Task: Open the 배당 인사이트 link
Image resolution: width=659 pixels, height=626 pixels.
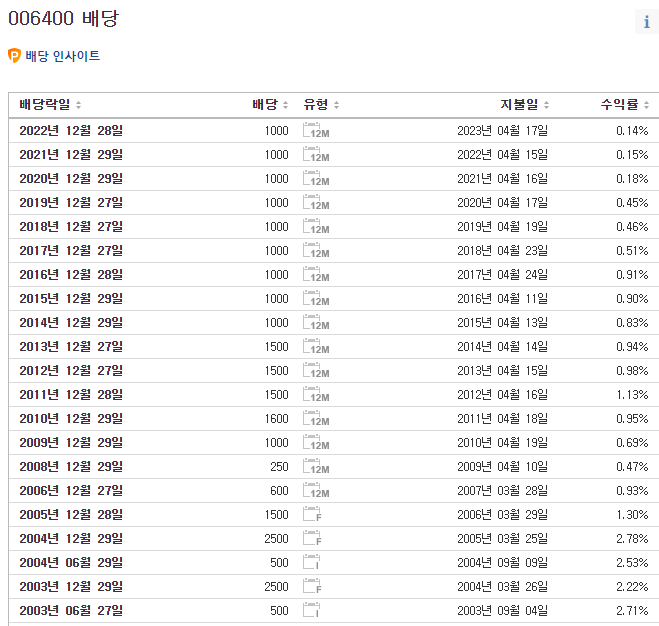Action: (x=63, y=56)
